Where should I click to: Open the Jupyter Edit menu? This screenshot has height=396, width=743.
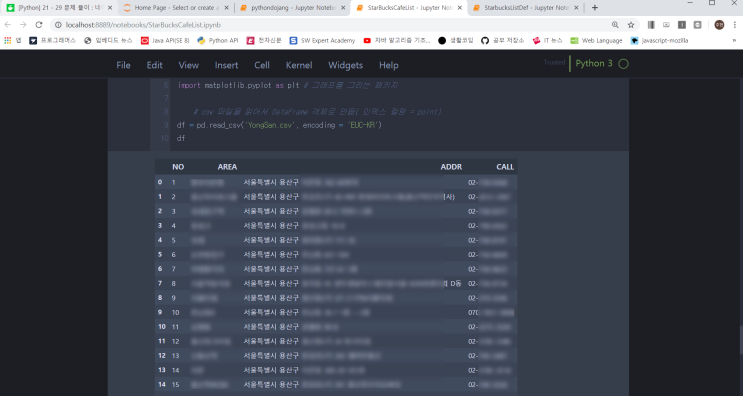click(154, 65)
